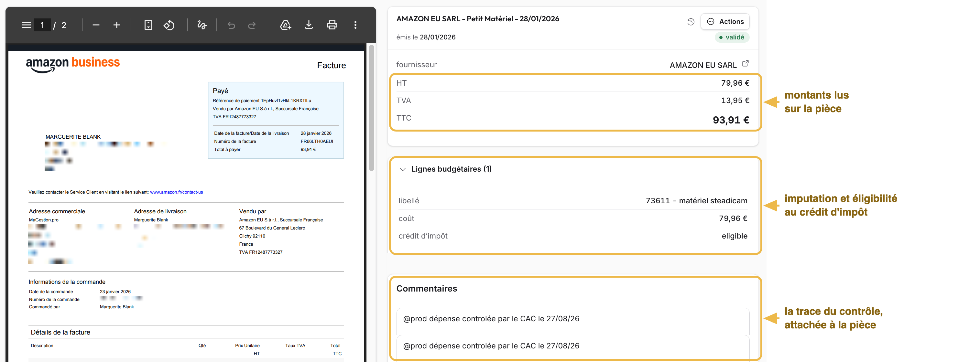The height and width of the screenshot is (362, 980).
Task: Rotate the PDF page counterclockwise
Action: (169, 25)
